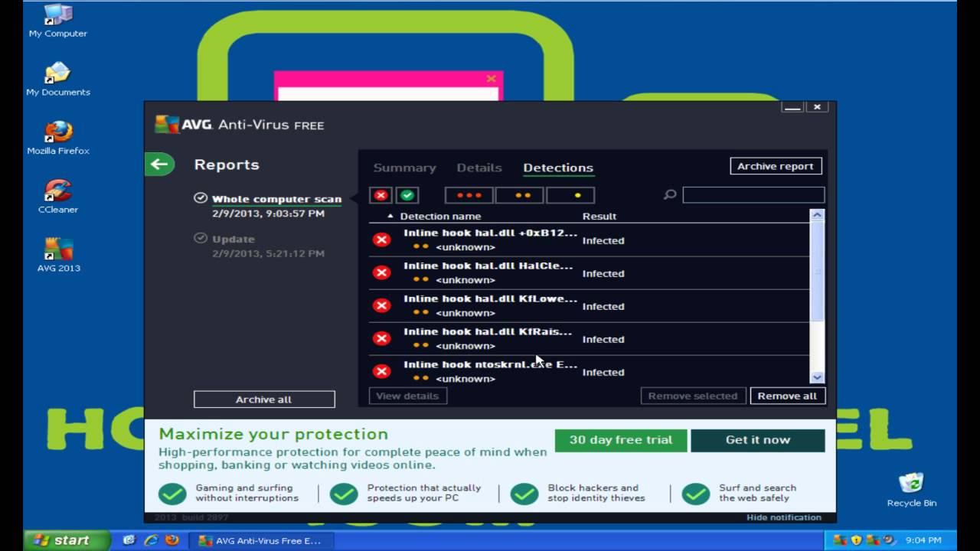Select 'Inline hook hal.dll KfLowe...' detection

tap(589, 306)
